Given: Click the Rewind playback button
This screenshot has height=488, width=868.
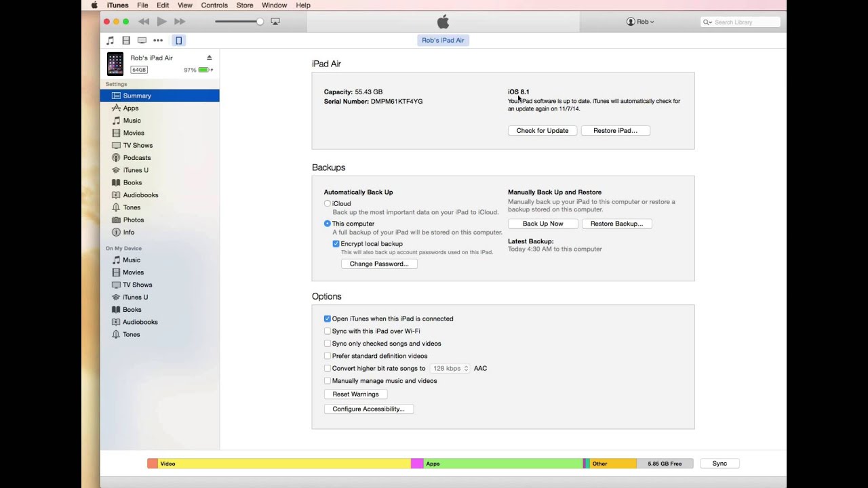Looking at the screenshot, I should (144, 22).
